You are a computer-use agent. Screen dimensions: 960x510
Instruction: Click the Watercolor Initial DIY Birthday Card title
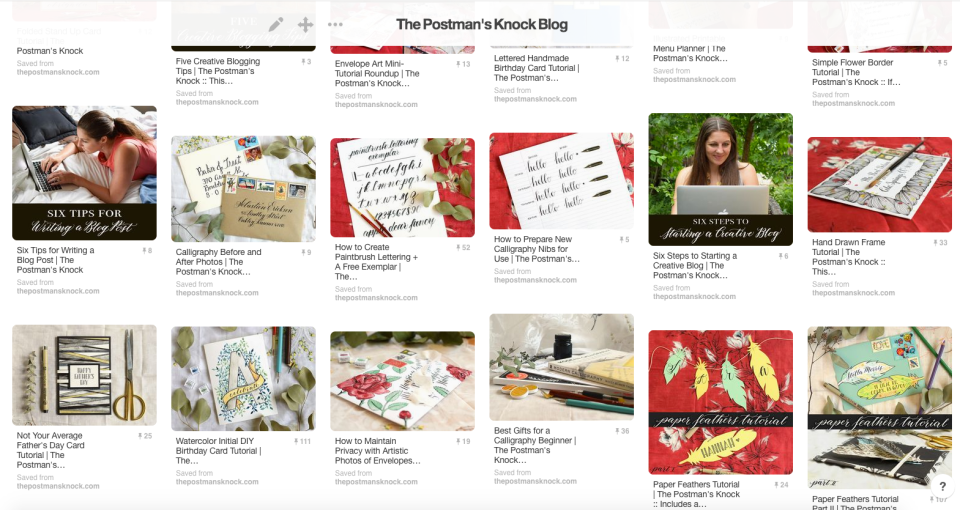pos(219,451)
